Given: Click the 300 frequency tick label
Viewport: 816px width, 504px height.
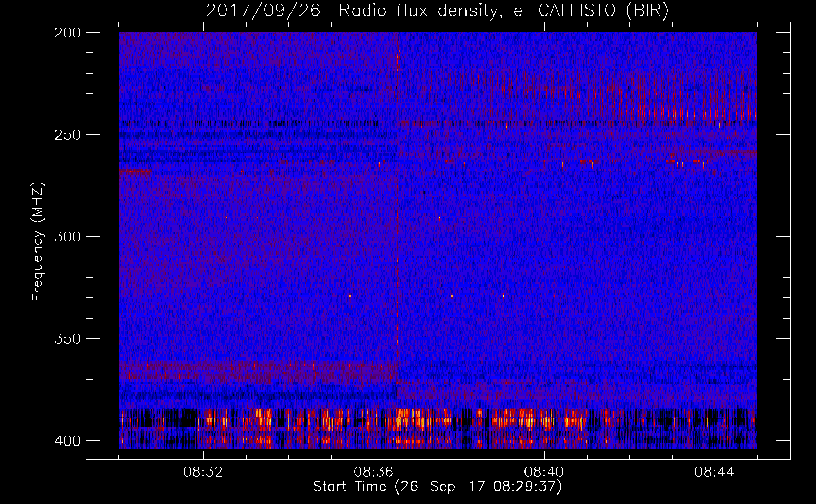Looking at the screenshot, I should point(67,236).
